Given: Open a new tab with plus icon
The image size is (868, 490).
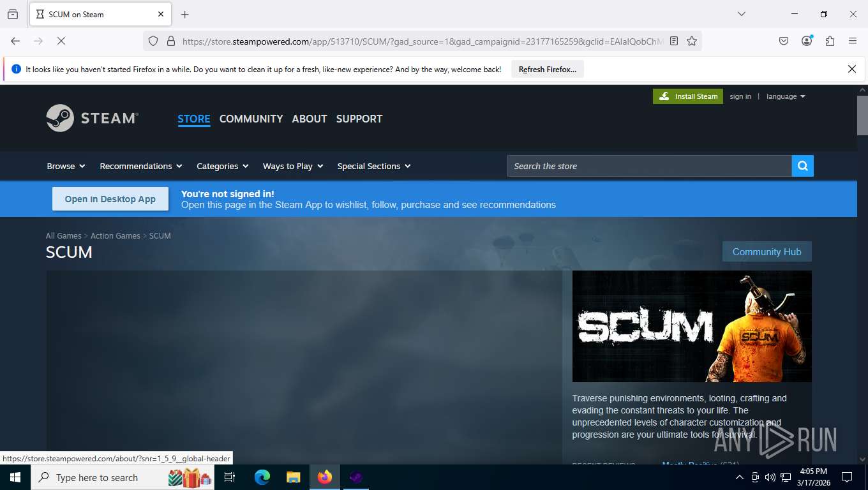Looking at the screenshot, I should tap(185, 14).
